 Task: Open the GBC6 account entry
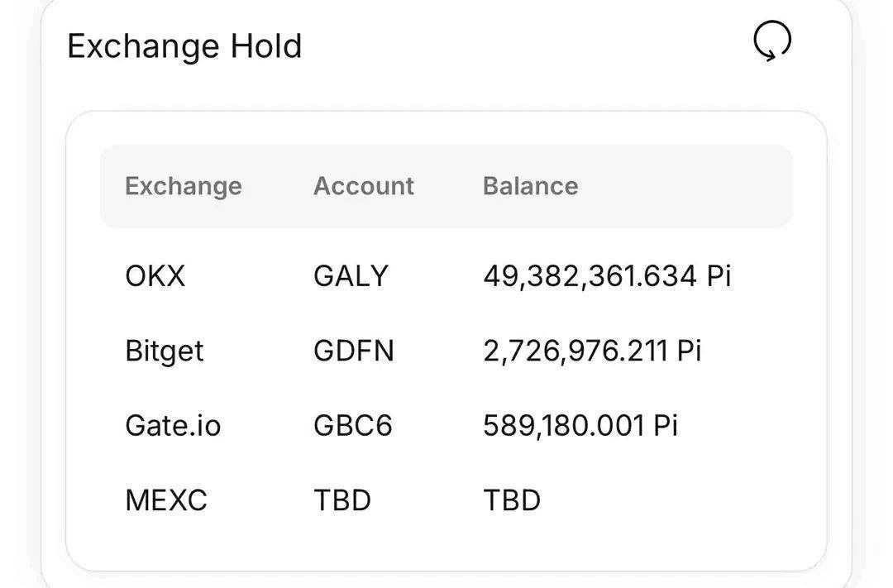(x=352, y=426)
